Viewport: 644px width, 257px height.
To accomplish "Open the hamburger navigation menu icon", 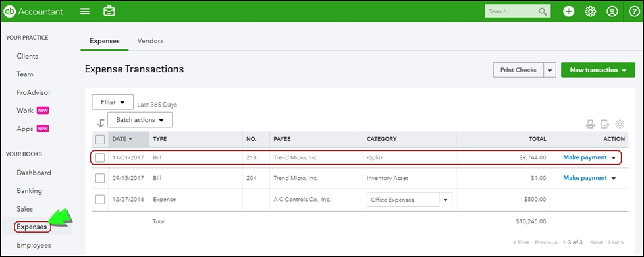I will pyautogui.click(x=84, y=11).
